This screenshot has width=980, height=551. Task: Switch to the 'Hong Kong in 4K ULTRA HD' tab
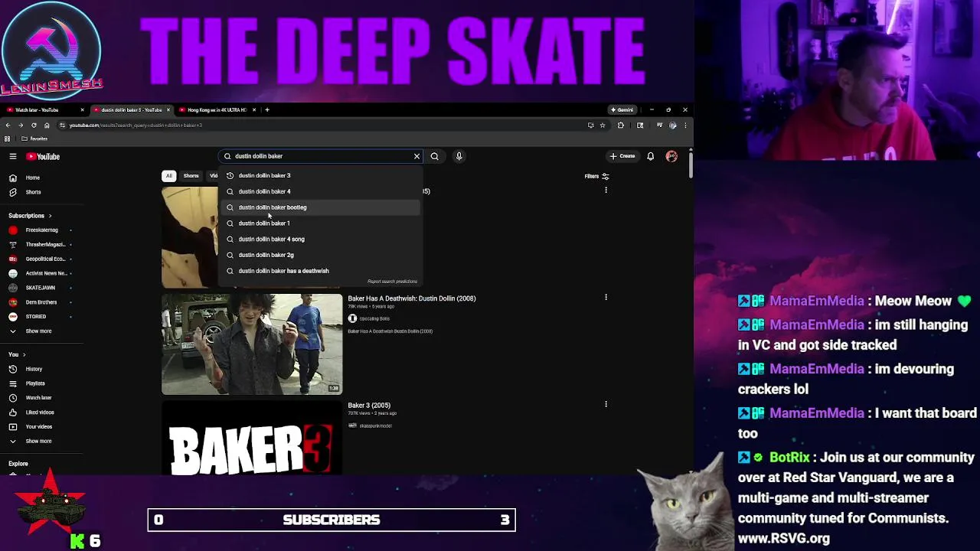tap(217, 110)
